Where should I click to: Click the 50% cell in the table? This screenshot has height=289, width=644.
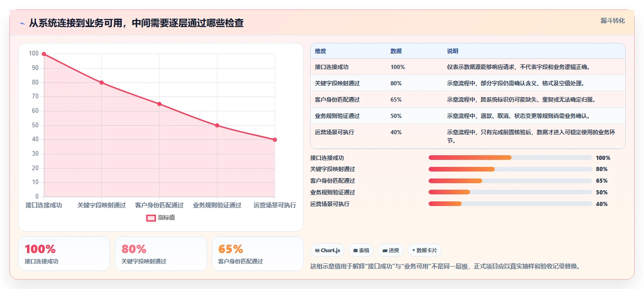coord(396,116)
